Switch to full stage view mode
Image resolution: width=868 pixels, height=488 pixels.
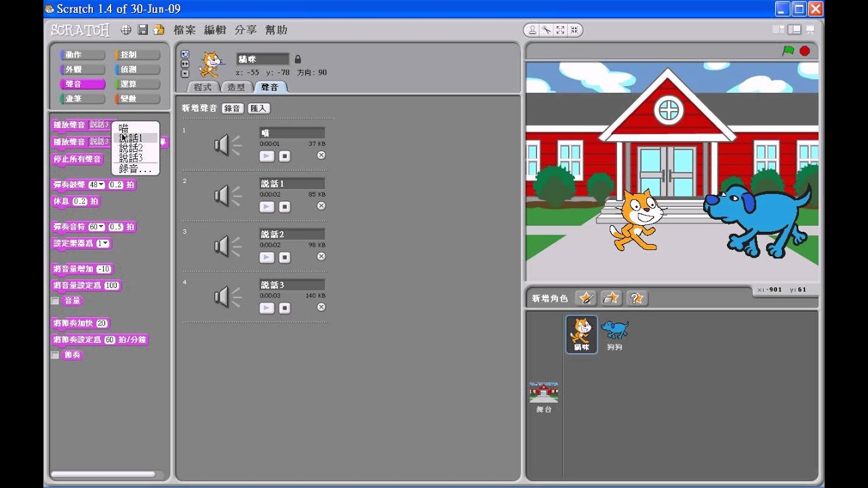[x=794, y=30]
